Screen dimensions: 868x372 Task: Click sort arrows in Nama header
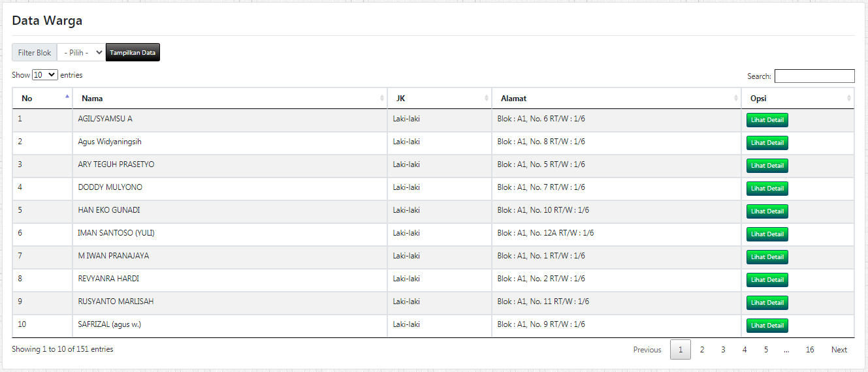point(382,98)
